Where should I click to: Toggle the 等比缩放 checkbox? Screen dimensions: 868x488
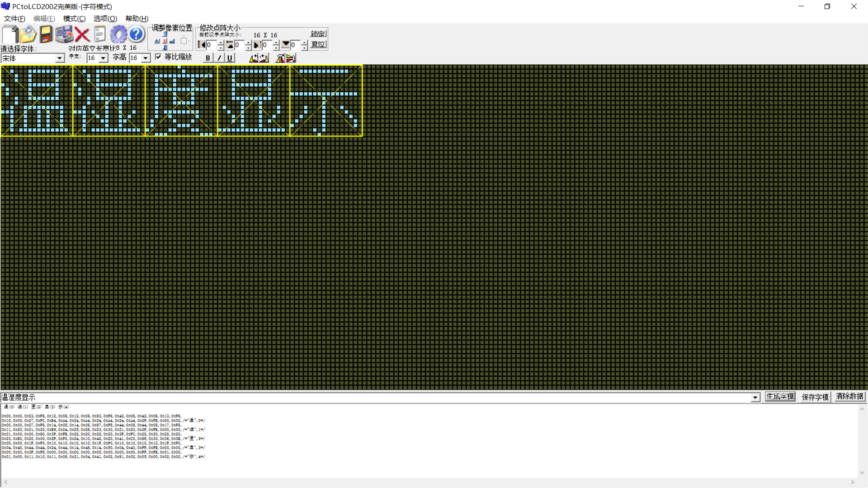tap(158, 56)
